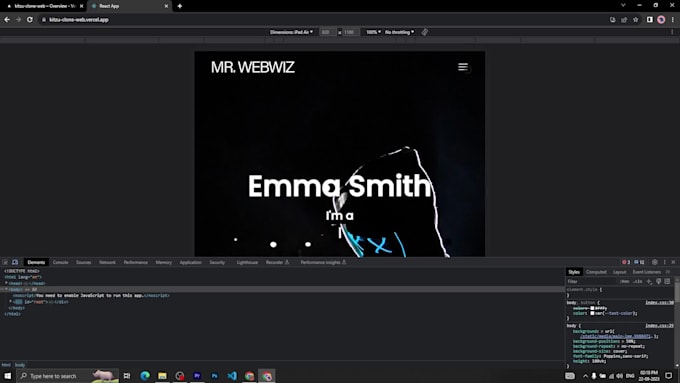Select the Elements DevTools tab

click(36, 262)
